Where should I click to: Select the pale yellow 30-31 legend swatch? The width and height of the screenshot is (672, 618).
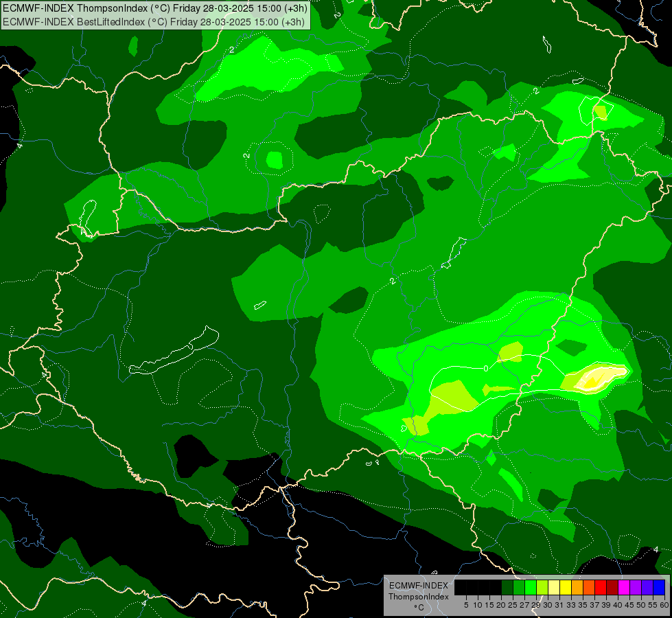[554, 587]
